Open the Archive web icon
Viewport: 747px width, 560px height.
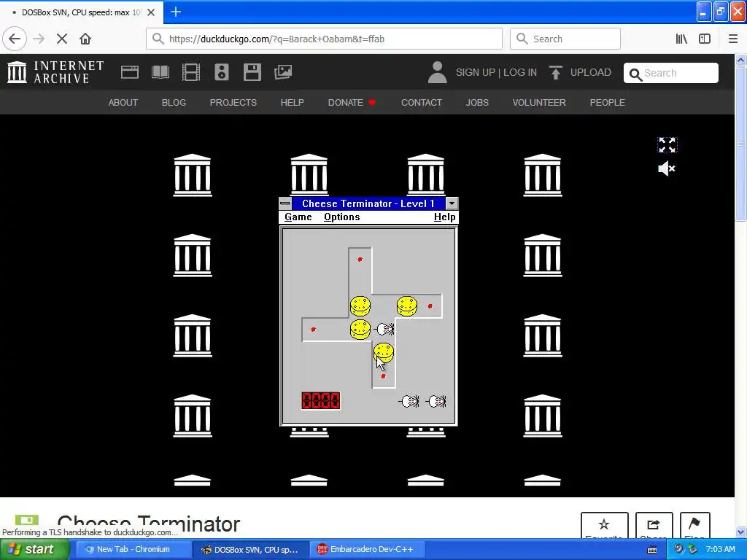click(130, 72)
